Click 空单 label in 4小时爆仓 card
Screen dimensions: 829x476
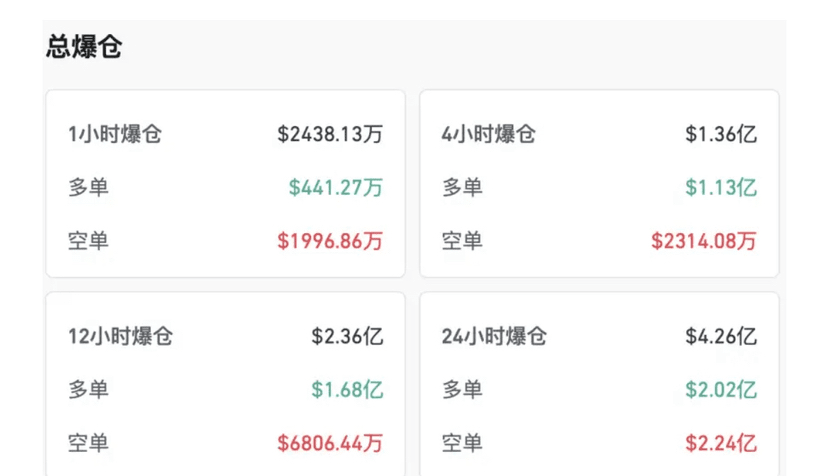point(462,241)
